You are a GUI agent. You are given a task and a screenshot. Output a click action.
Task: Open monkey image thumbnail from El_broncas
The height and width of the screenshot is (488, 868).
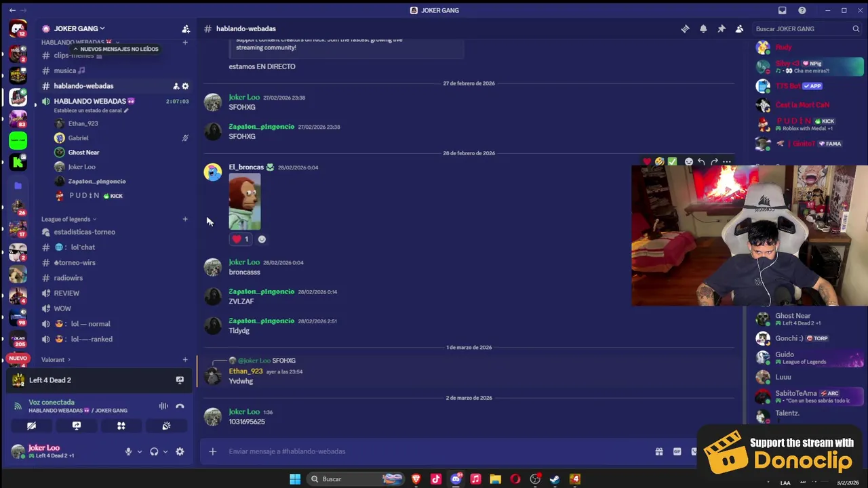(x=245, y=202)
